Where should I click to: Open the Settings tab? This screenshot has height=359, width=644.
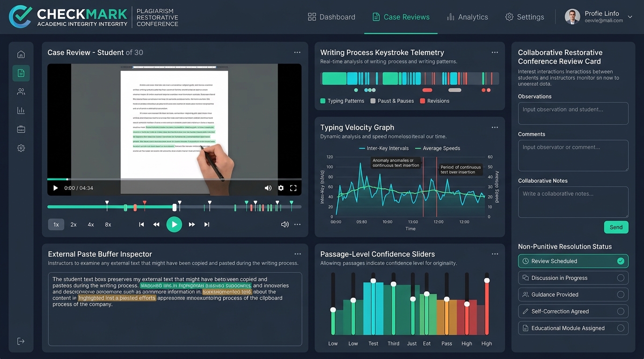525,17
